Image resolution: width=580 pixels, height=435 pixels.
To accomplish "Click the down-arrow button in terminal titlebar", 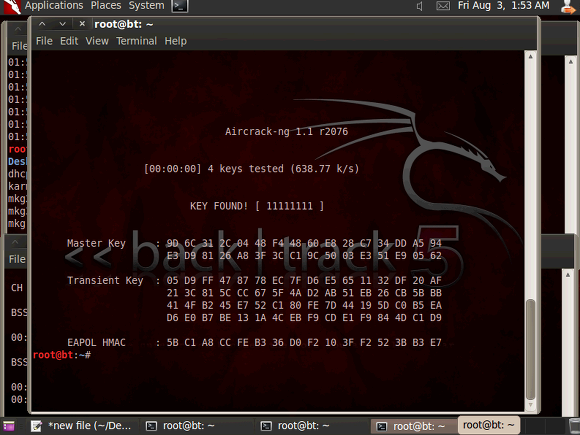I will (63, 24).
